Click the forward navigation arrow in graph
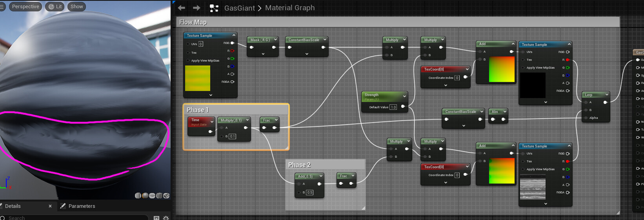644x220 pixels. tap(196, 8)
